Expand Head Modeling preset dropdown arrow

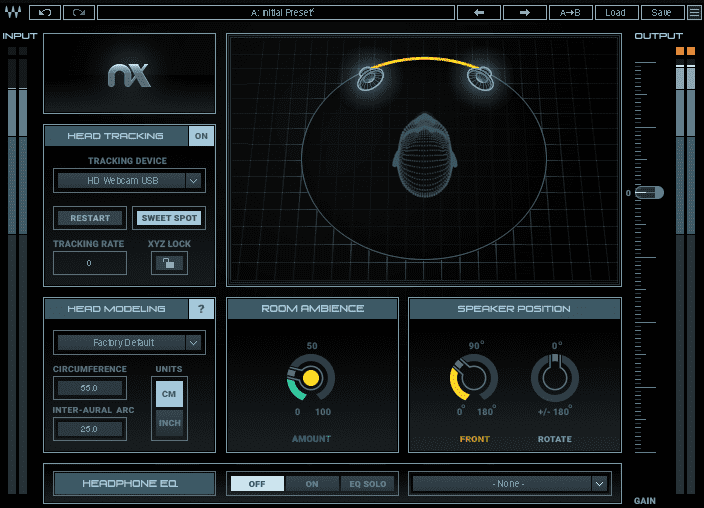click(194, 343)
